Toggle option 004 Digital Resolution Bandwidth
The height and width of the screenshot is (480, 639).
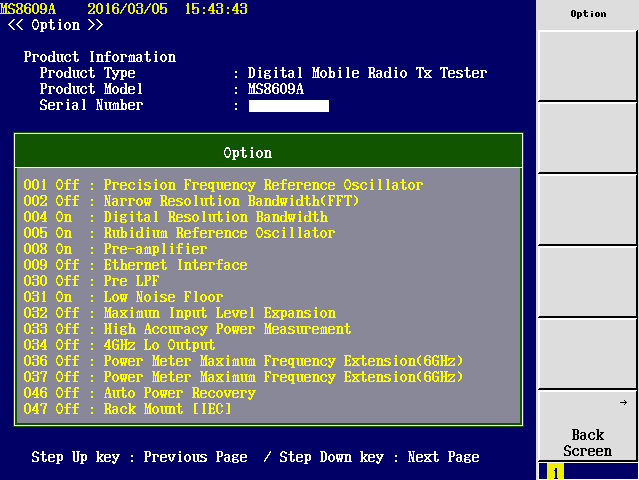[x=175, y=217]
